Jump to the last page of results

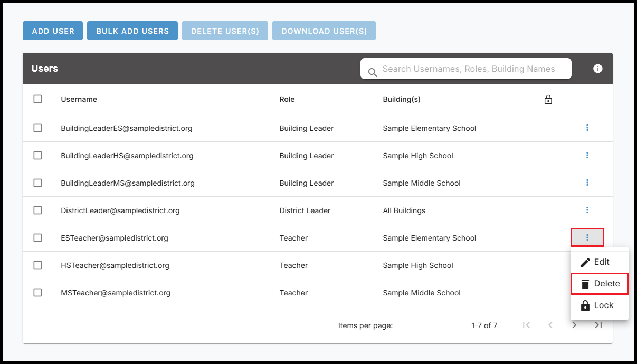pyautogui.click(x=598, y=325)
